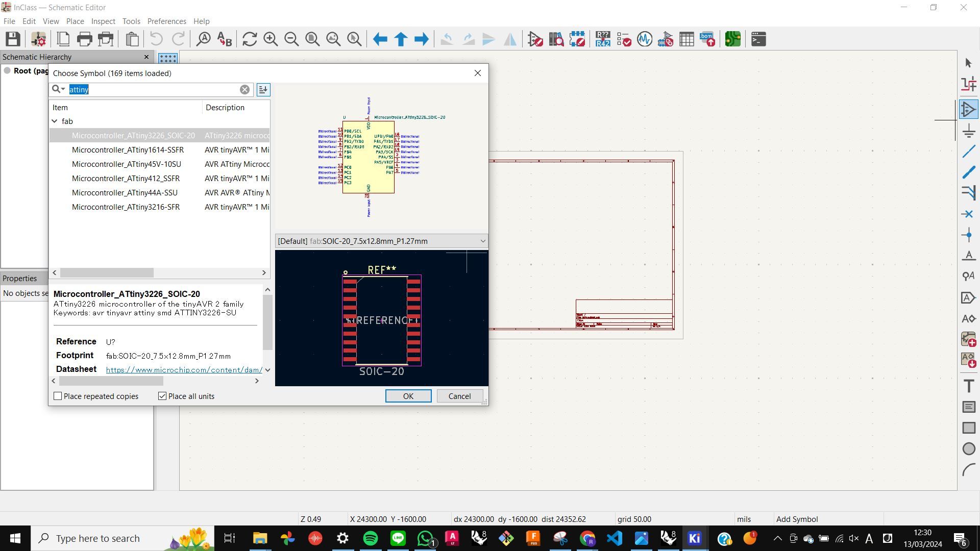Open Symbol Fields Table icon
Screen dimensions: 980x551
(687, 39)
